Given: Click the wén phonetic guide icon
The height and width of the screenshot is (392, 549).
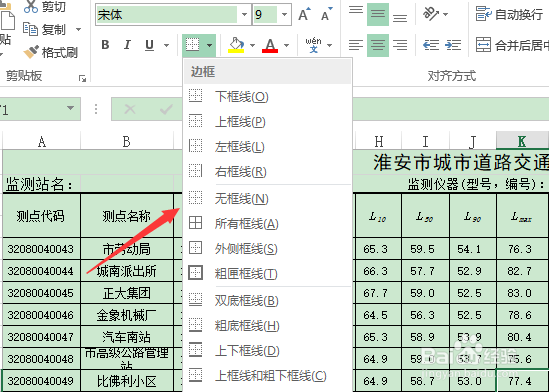Looking at the screenshot, I should click(313, 45).
